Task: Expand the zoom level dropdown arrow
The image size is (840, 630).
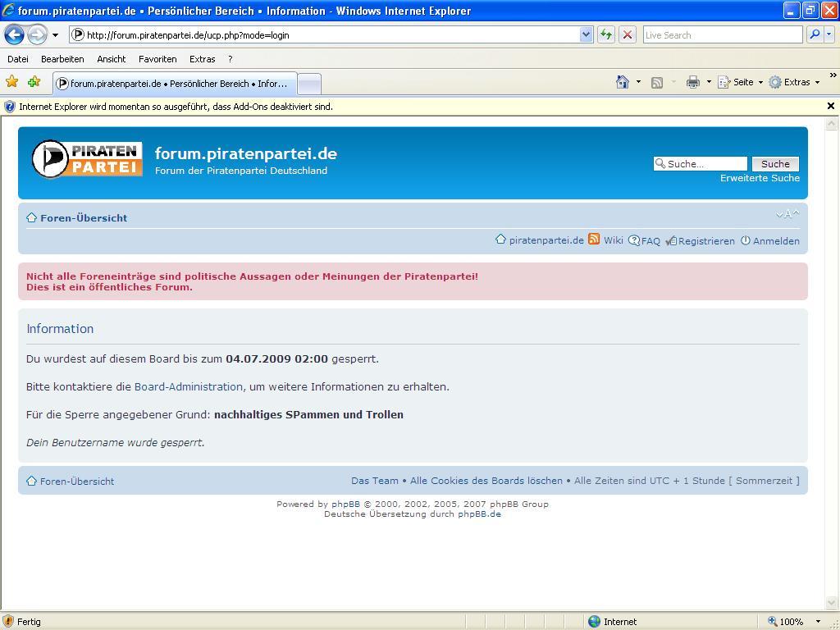Action: pos(818,622)
